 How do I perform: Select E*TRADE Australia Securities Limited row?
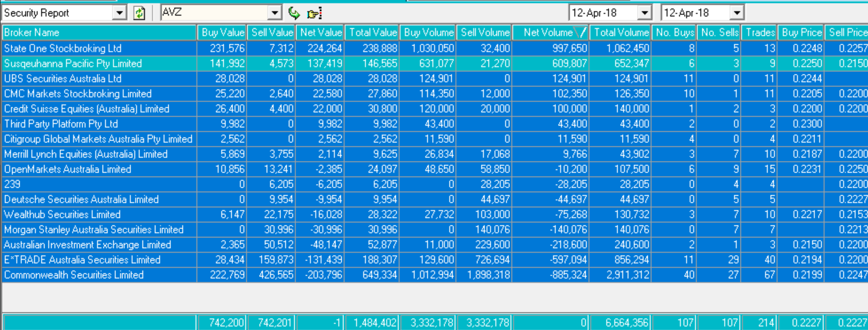point(435,260)
